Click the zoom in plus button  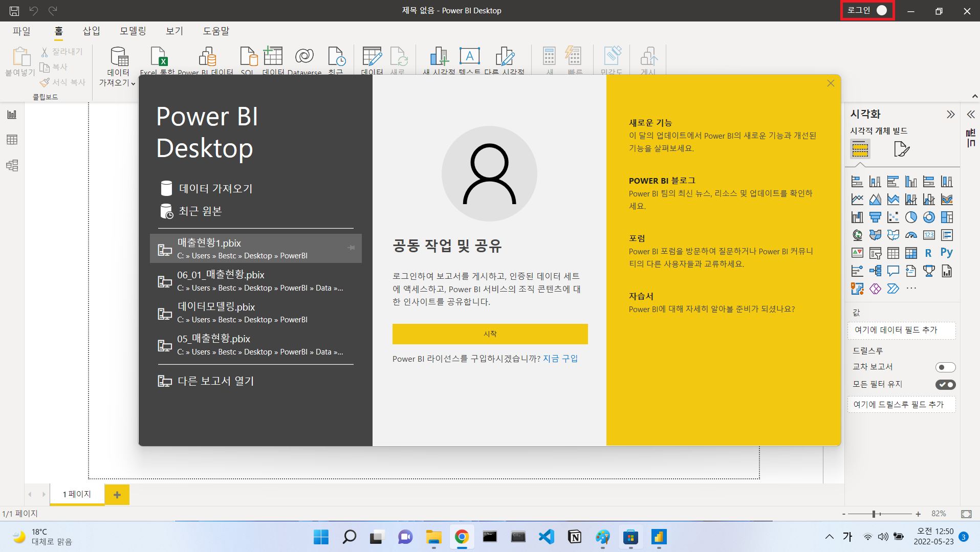[918, 514]
